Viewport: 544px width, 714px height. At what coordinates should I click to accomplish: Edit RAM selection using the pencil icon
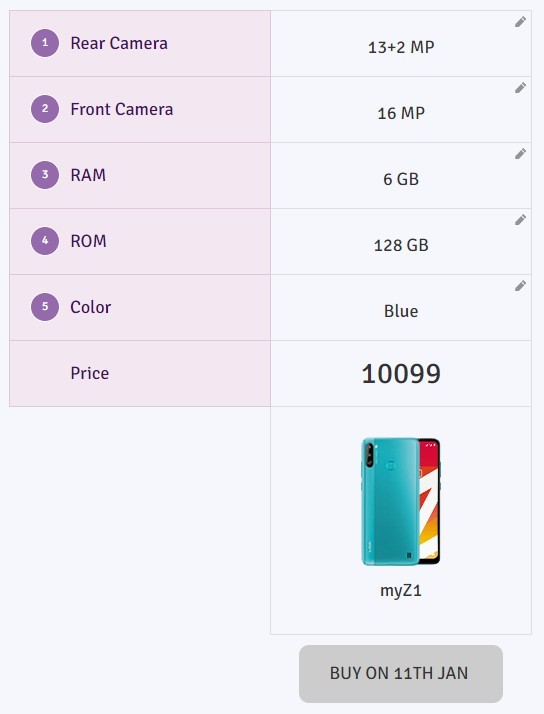520,154
